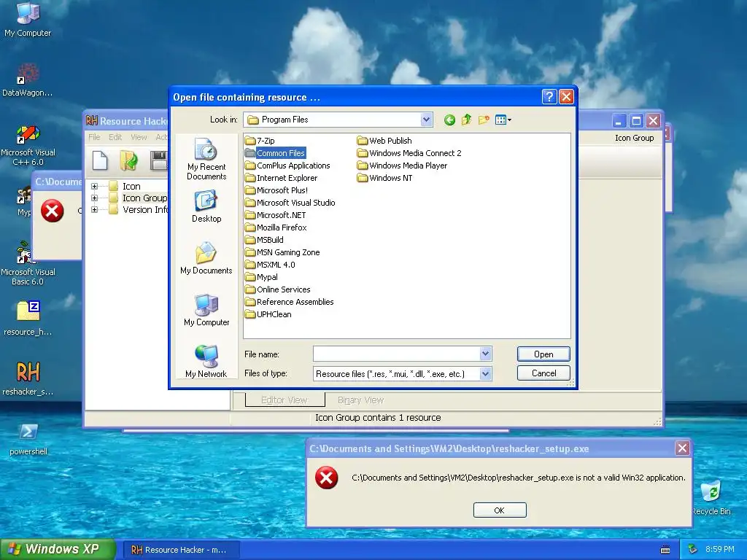Select the Recycle Bin desktop icon
747x560 pixels.
711,498
